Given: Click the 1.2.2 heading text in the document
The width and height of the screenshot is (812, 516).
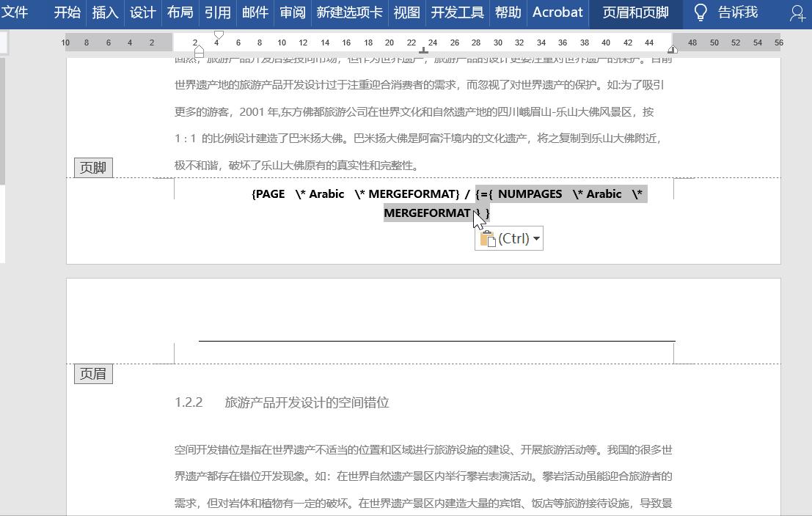Looking at the screenshot, I should pos(282,402).
